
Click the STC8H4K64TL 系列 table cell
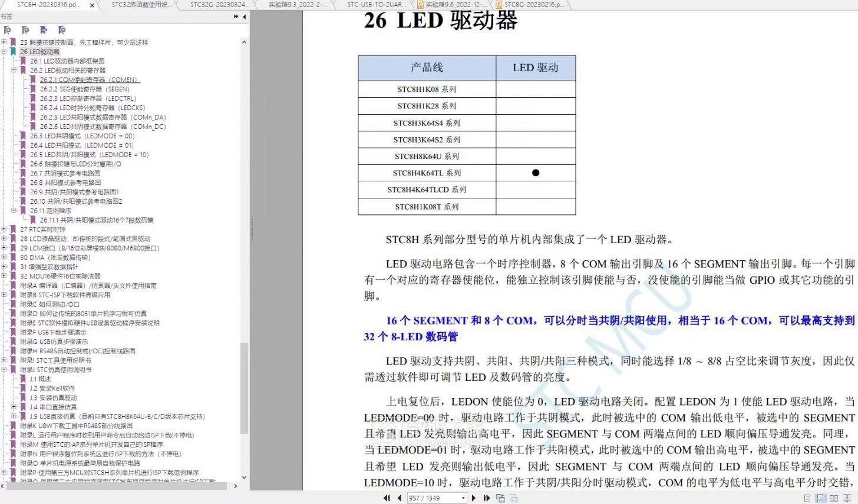427,173
